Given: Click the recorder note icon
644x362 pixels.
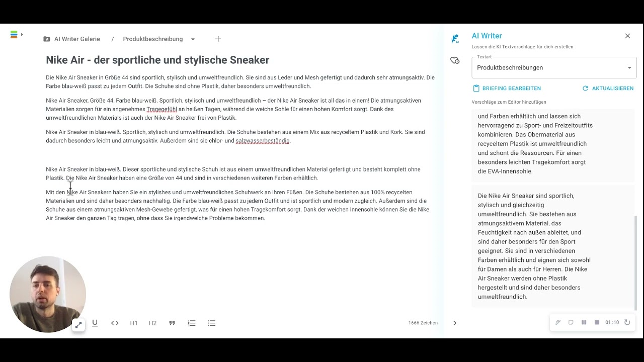Looking at the screenshot, I should (x=571, y=322).
